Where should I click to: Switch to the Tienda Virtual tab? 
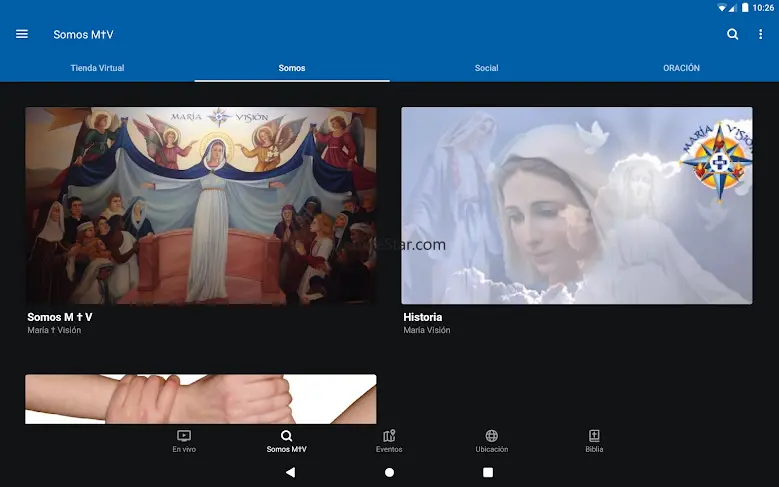coord(97,68)
